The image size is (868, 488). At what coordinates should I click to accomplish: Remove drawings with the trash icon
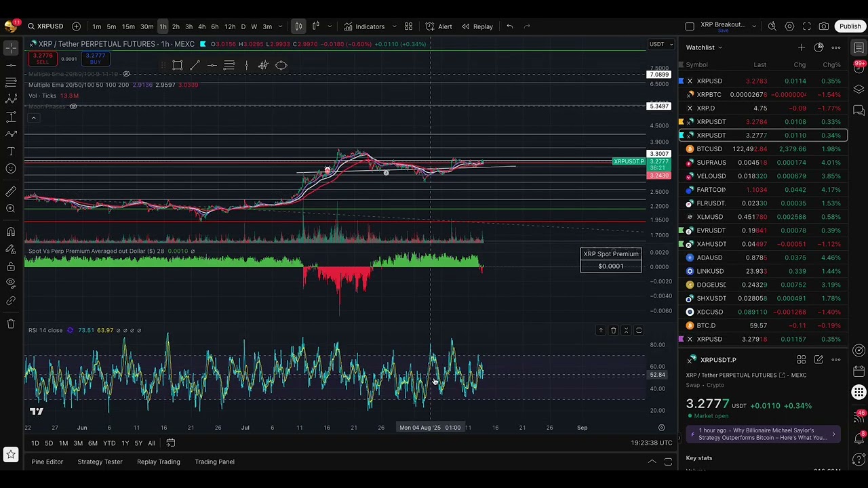[x=11, y=324]
